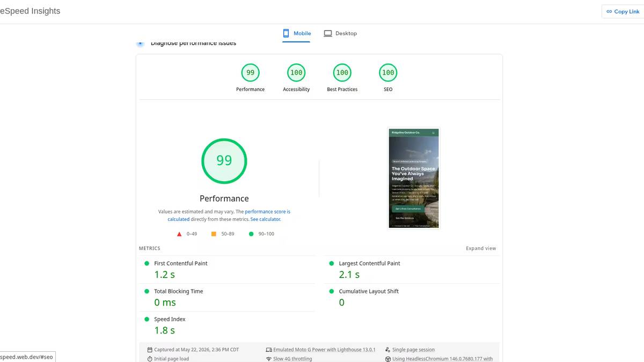Screen dimensions: 644x362
Task: Click the Diagnose performance issues heading
Action: pos(193,43)
